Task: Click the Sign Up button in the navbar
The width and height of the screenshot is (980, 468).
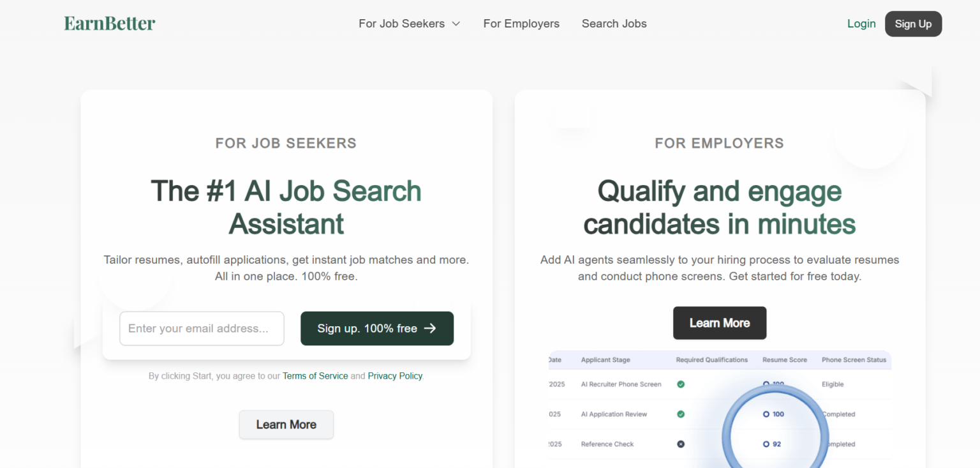Action: 913,24
